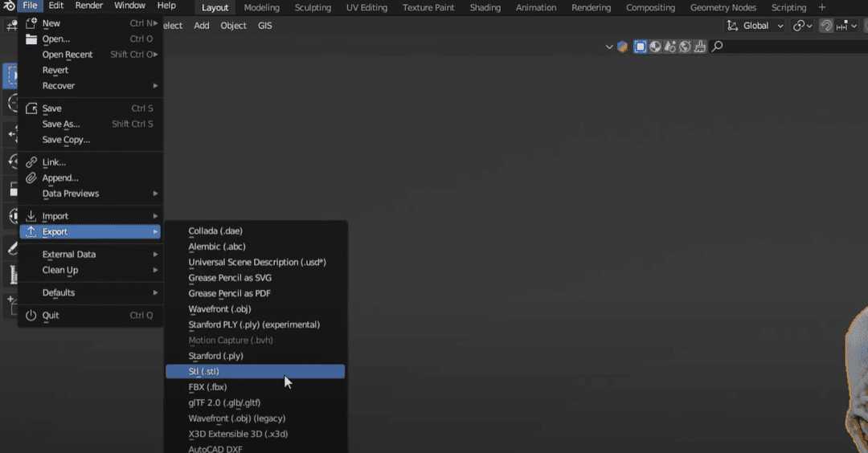Choose Collada (.dae) export option

pos(256,231)
